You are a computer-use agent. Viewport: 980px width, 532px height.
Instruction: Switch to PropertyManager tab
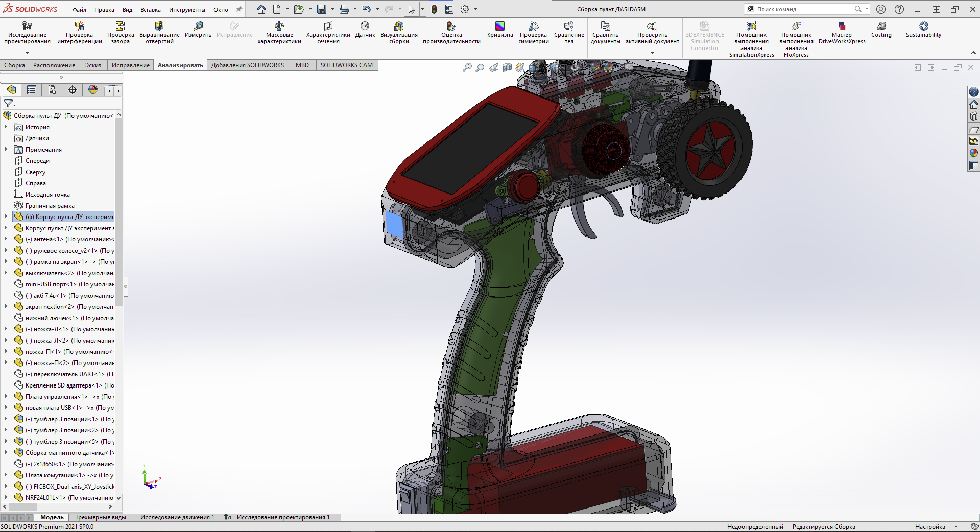(32, 90)
